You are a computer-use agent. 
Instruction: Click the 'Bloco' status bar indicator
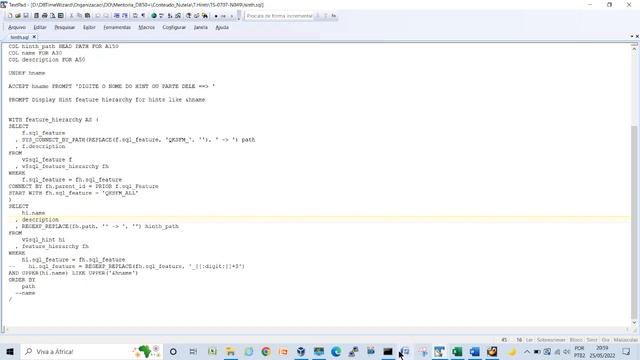(x=576, y=340)
